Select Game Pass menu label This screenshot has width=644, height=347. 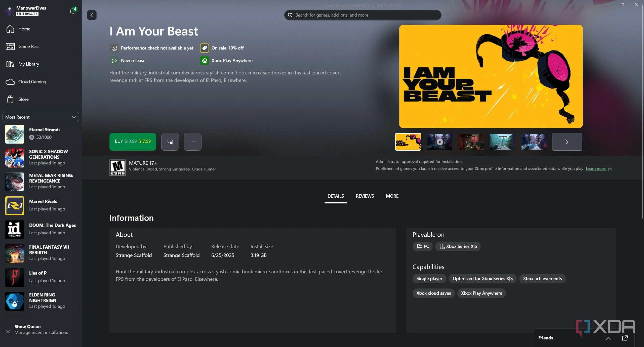click(x=29, y=47)
